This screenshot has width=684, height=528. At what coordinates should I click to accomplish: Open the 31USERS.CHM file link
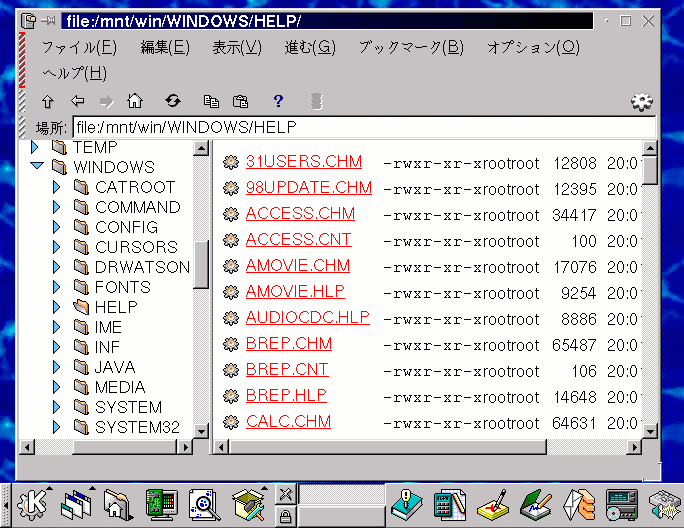[x=304, y=162]
